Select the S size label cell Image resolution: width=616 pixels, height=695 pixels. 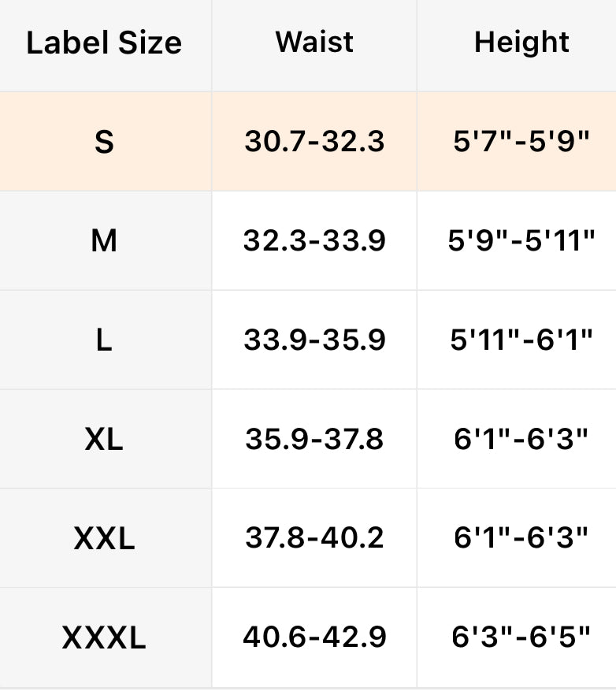coord(104,142)
